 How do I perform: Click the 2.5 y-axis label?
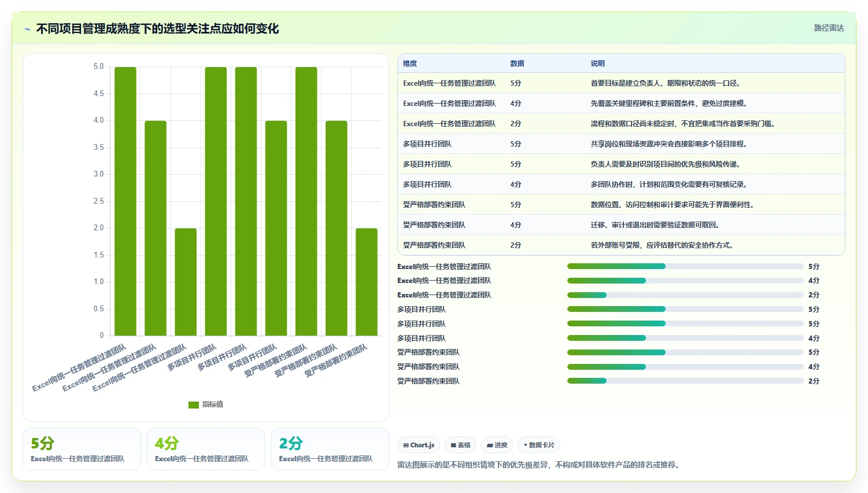98,201
